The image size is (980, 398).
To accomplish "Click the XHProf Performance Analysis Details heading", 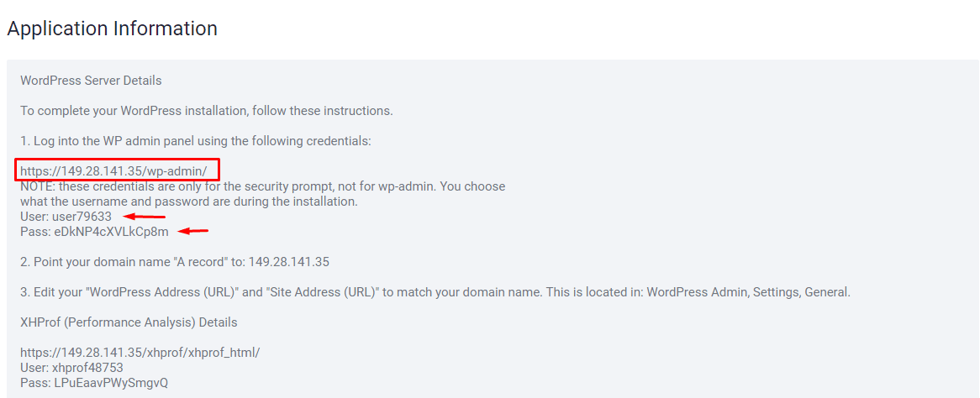I will pos(129,322).
